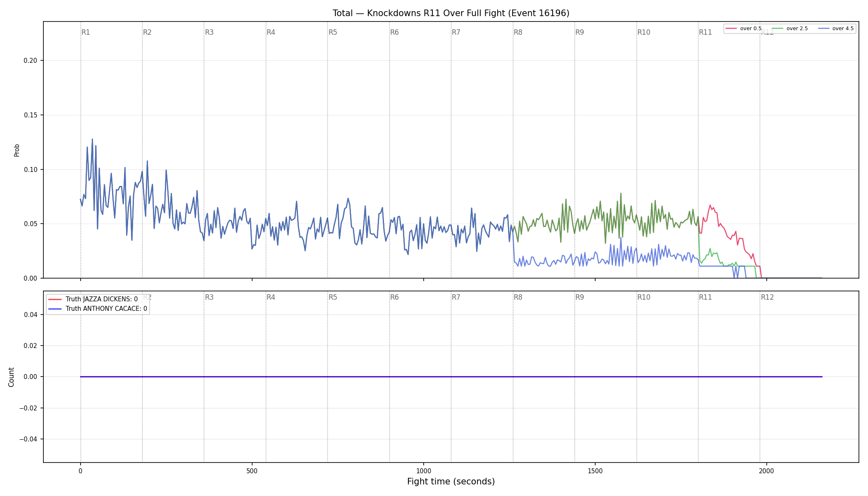Screen dimensions: 868x496
Task: Click the R11 round marker in top chart
Action: [706, 32]
